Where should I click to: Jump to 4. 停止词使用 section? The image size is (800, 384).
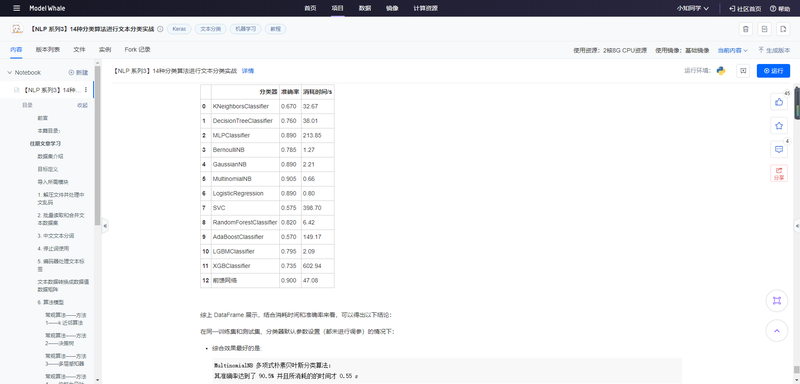53,248
